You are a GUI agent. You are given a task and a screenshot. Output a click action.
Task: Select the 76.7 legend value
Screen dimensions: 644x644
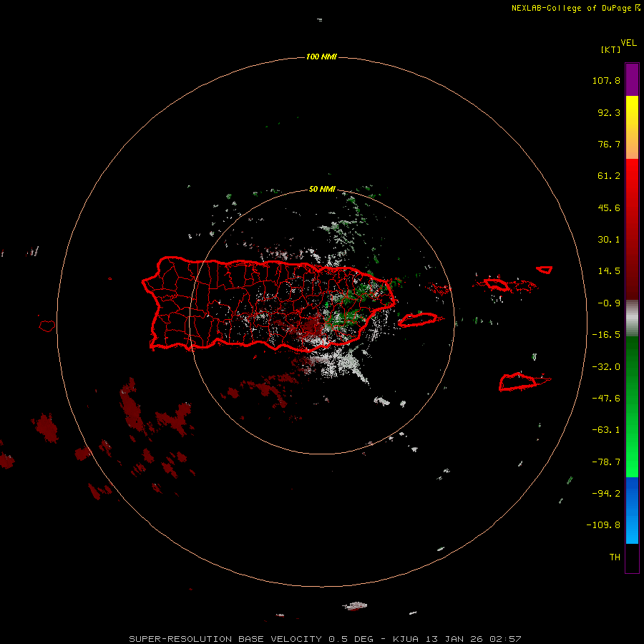click(609, 144)
